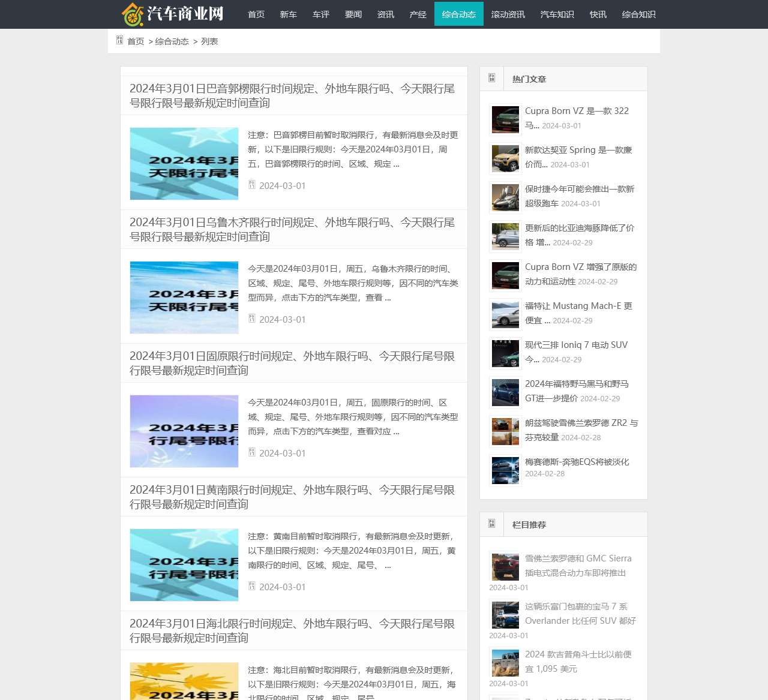Click the 热门文章 panel header icon
The image size is (768, 700).
tap(491, 77)
